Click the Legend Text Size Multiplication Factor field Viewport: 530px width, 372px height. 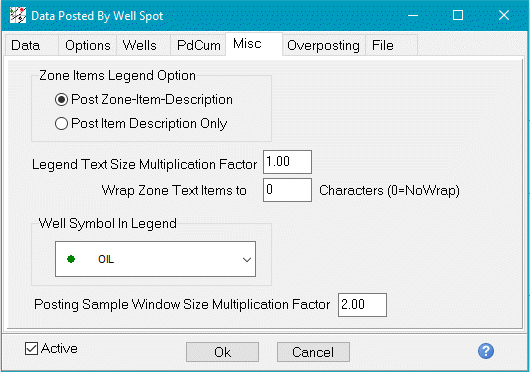287,162
